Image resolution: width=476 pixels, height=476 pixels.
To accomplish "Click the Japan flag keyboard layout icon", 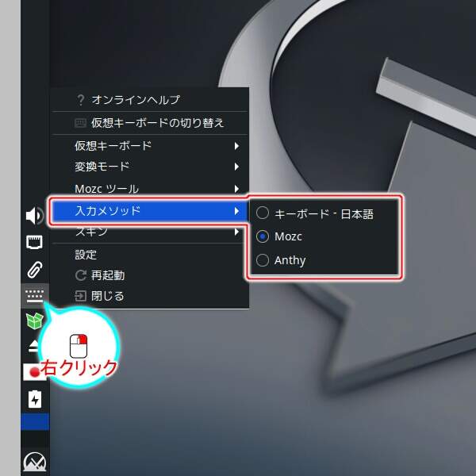I will 35,371.
